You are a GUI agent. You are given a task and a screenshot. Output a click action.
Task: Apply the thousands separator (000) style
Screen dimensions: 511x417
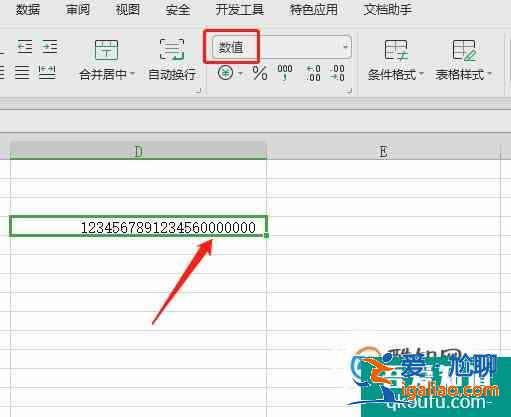[285, 73]
